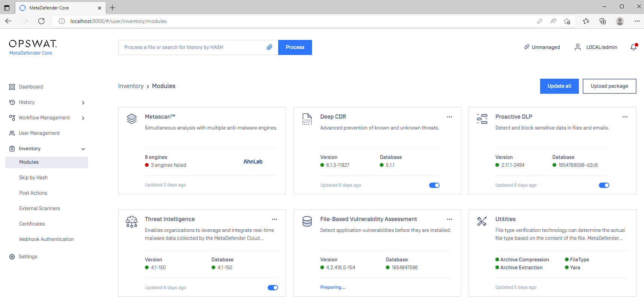Click the Inventory clipboard icon

(x=12, y=149)
